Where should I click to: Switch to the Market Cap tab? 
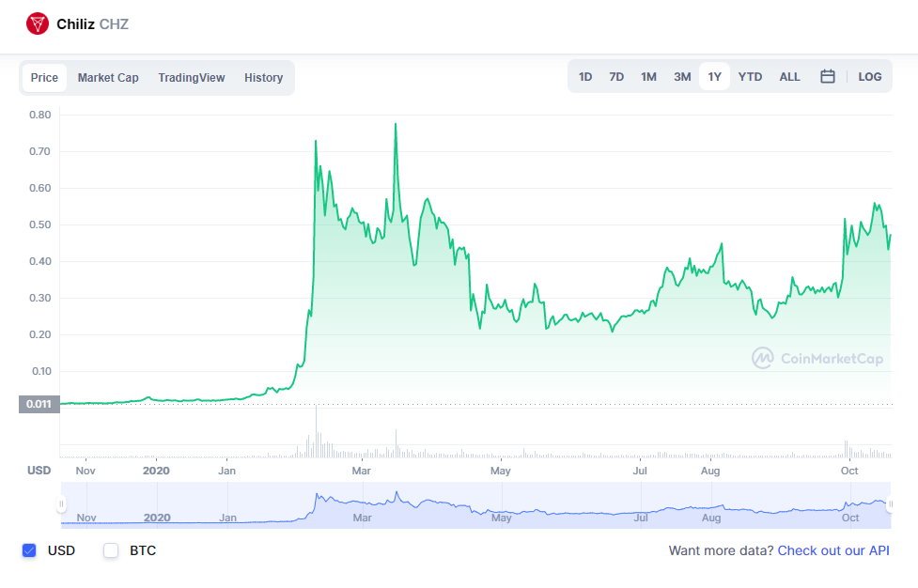click(108, 78)
